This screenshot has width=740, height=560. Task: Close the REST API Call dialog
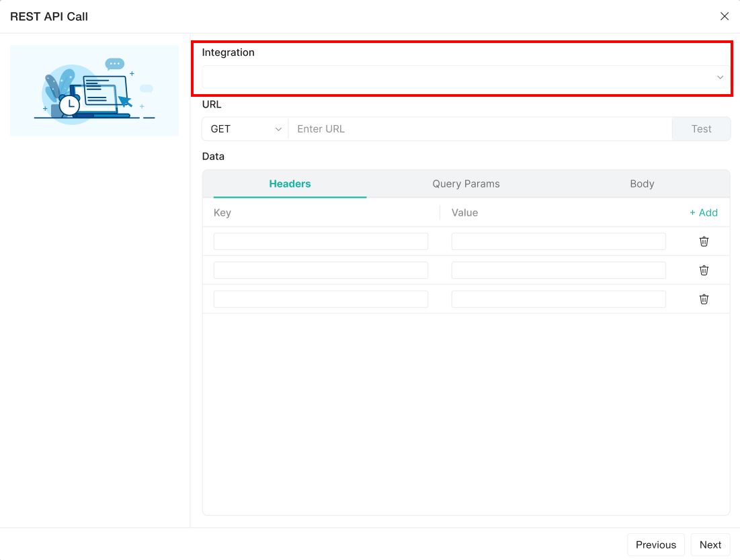coord(725,16)
